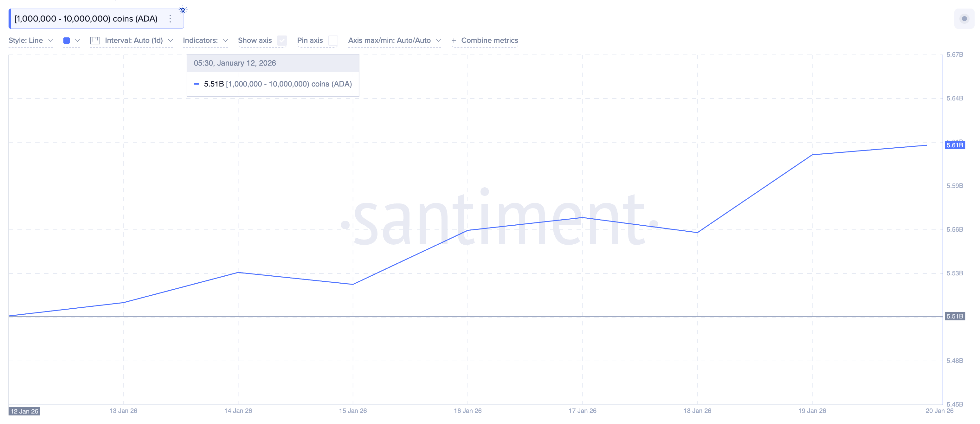Open Axis max/min: Auto/Auto dropdown
Screen dimensions: 980x424
click(x=394, y=40)
